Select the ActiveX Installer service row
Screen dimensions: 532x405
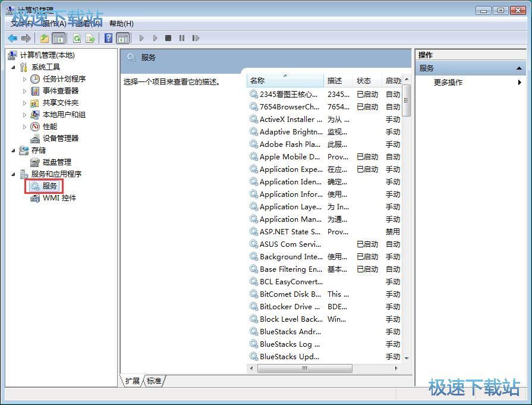[x=325, y=120]
